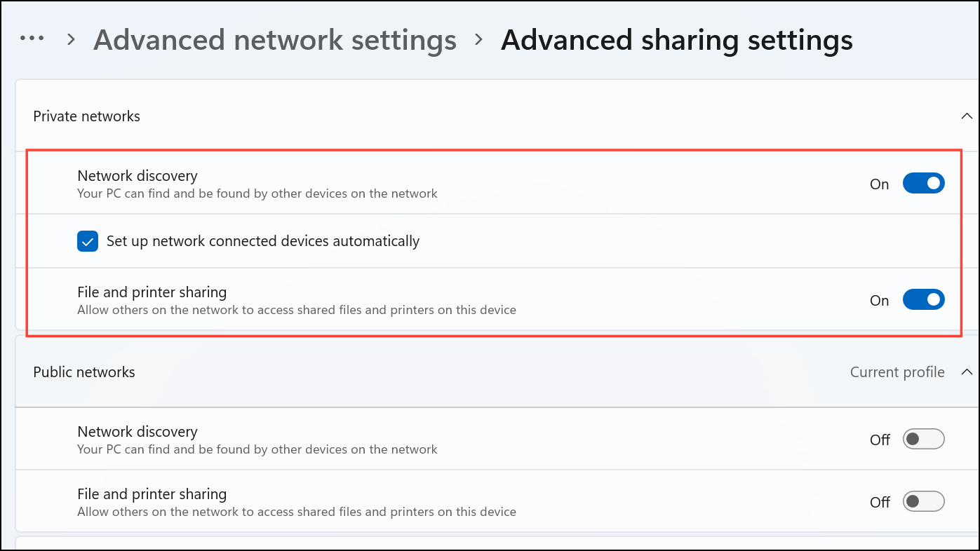
Task: Click the Public networks section header text
Action: click(x=84, y=372)
